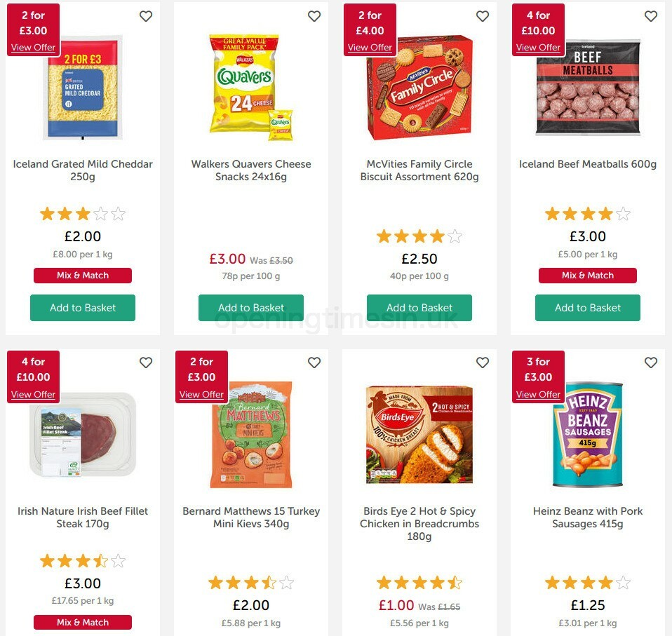Click the heart icon for Bernard Matthews Mini Kievs
The height and width of the screenshot is (636, 672).
pos(314,363)
